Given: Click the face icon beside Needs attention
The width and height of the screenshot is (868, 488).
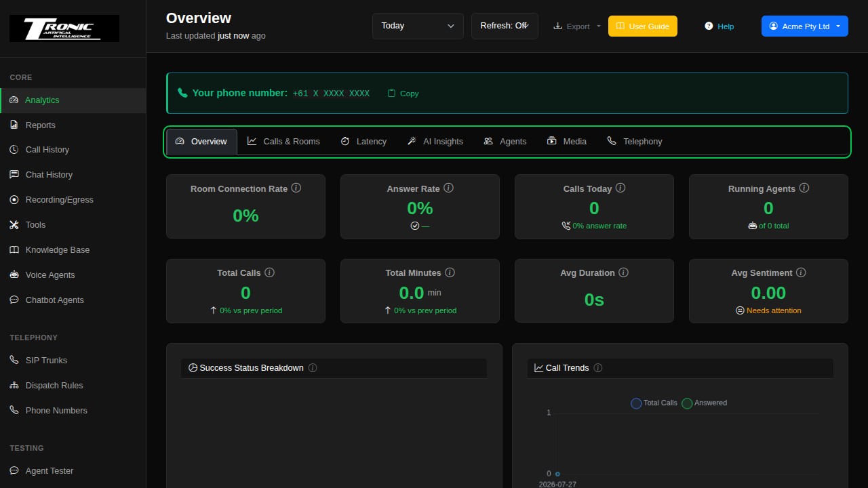Looking at the screenshot, I should point(740,310).
